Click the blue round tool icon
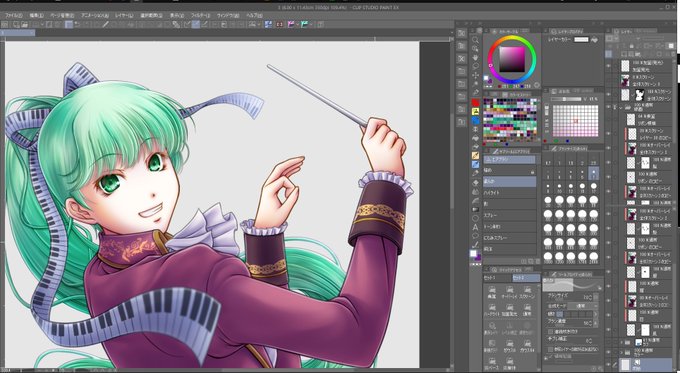The height and width of the screenshot is (373, 680). click(x=475, y=120)
